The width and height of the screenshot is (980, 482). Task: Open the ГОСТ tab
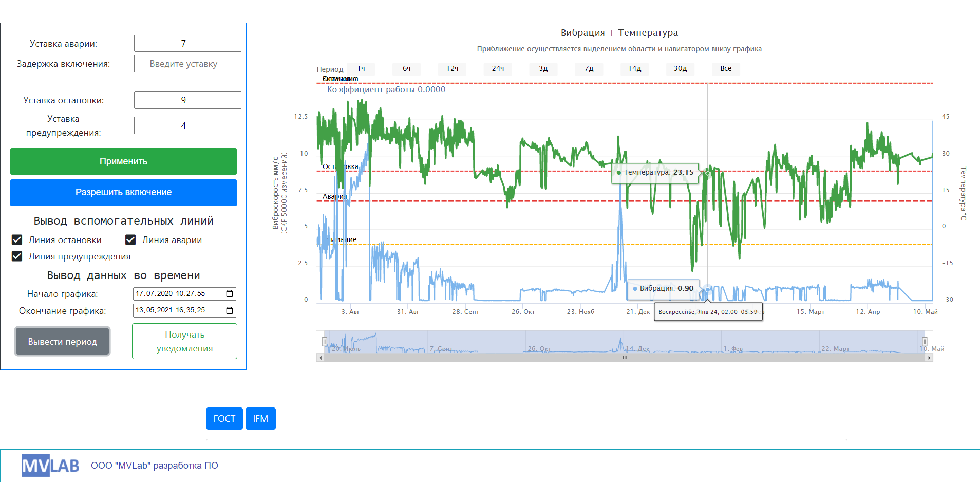(x=224, y=419)
